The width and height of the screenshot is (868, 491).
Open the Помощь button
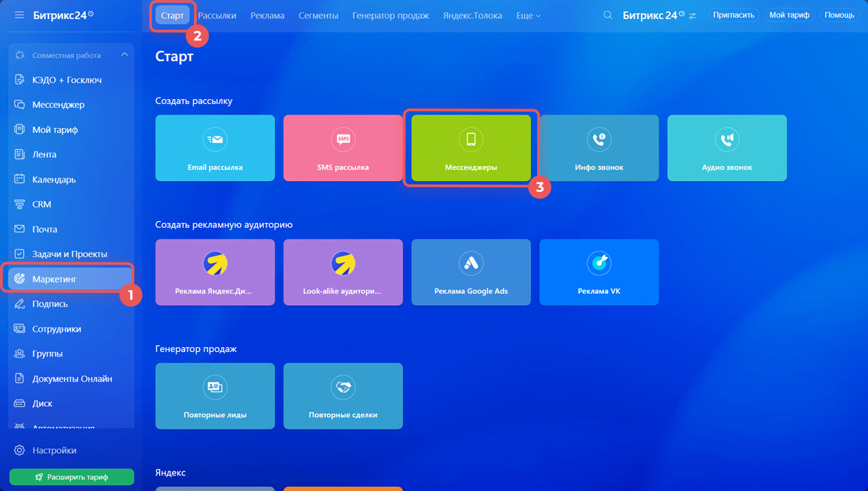[x=840, y=15]
